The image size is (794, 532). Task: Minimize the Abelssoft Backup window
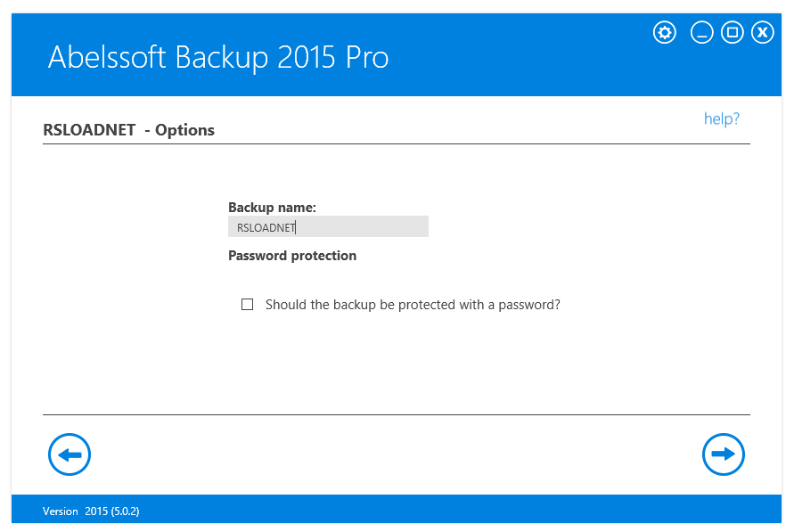[x=702, y=33]
